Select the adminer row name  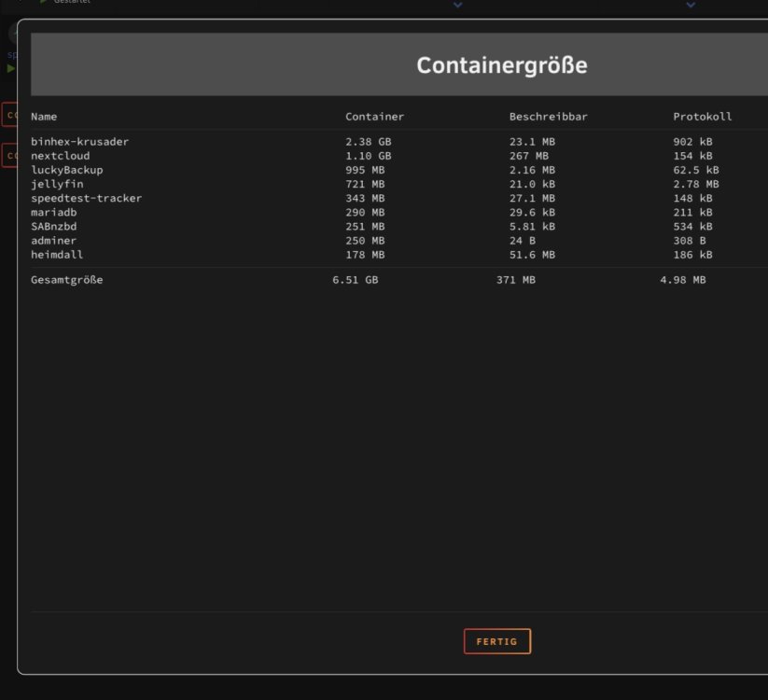coord(54,241)
